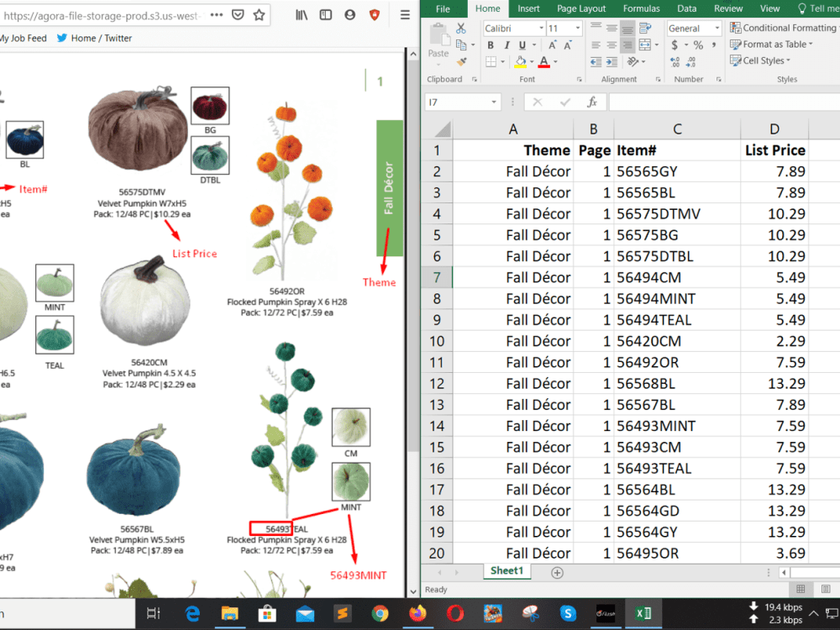Switch to the Review tab
Viewport: 840px width, 630px height.
(x=728, y=8)
